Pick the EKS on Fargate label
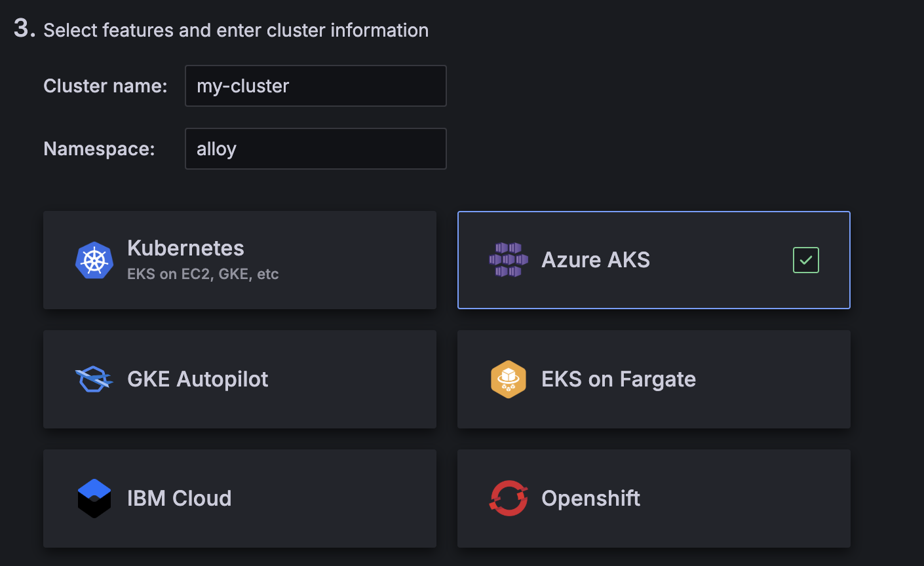924x566 pixels. coord(618,379)
